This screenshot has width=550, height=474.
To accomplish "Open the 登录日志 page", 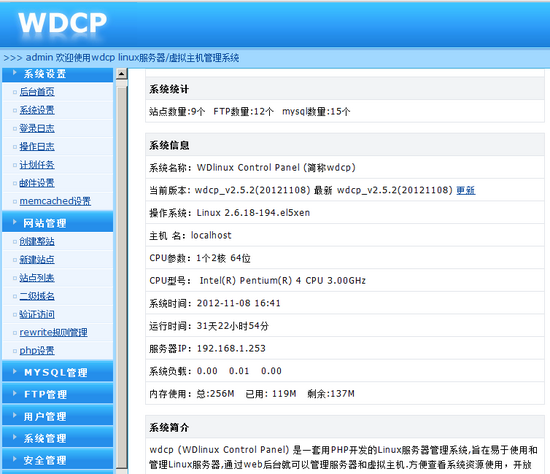I will click(37, 128).
